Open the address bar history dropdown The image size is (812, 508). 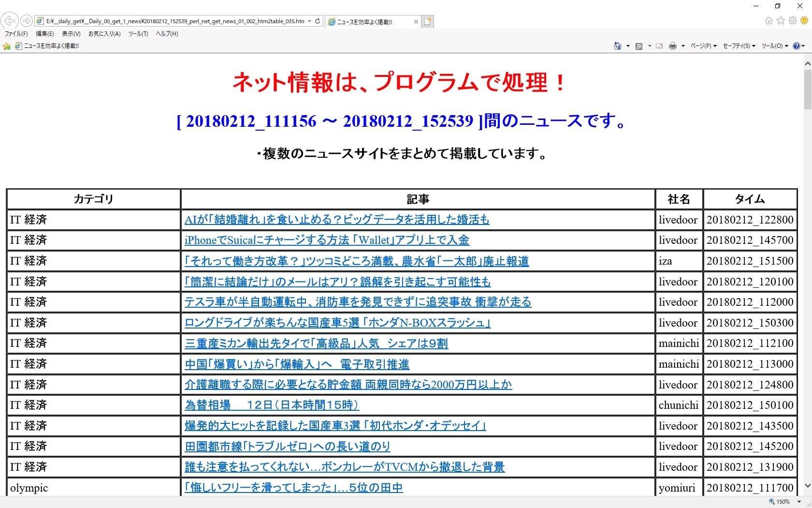tap(309, 21)
